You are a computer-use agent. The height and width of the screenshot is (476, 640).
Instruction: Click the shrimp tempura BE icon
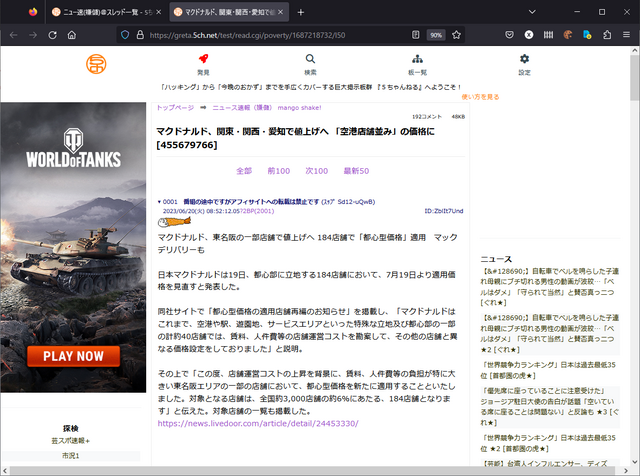174,222
